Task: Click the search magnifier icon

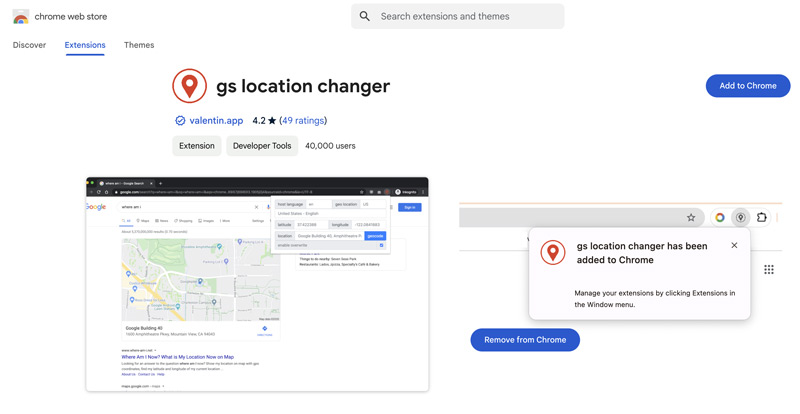Action: pyautogui.click(x=364, y=16)
